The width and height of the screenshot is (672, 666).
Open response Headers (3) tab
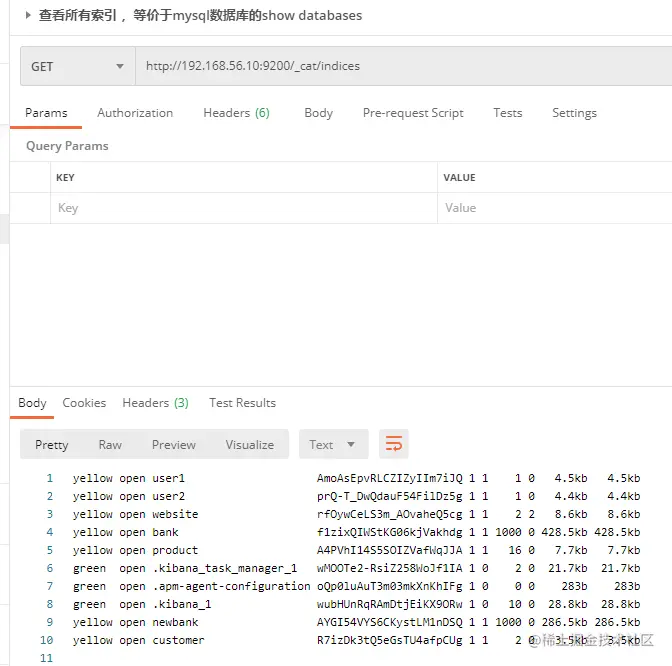point(155,403)
